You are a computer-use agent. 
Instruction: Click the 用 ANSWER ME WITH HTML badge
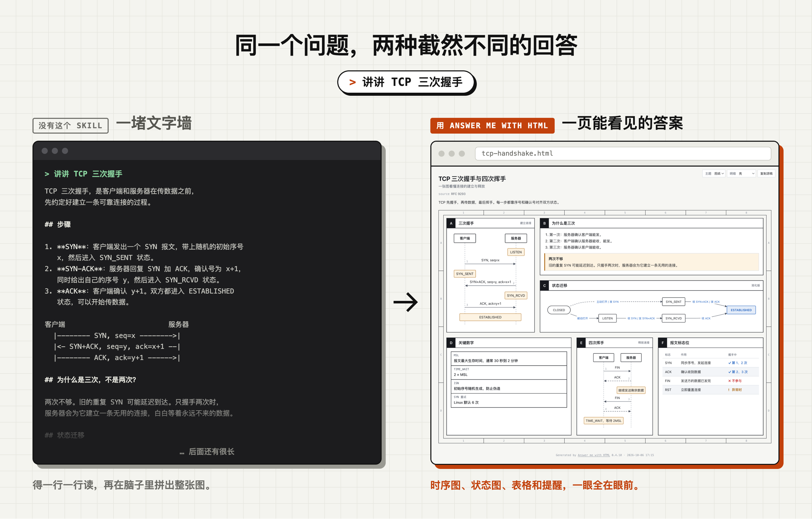(492, 126)
